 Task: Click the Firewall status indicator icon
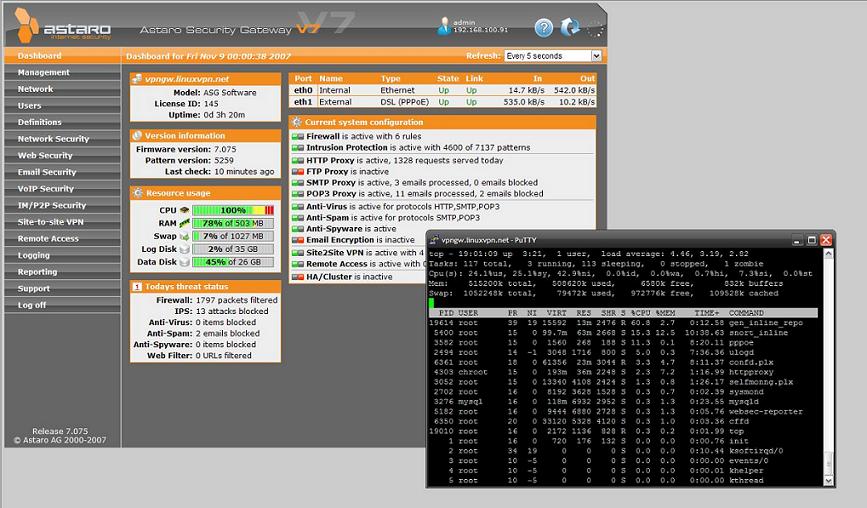pyautogui.click(x=297, y=137)
